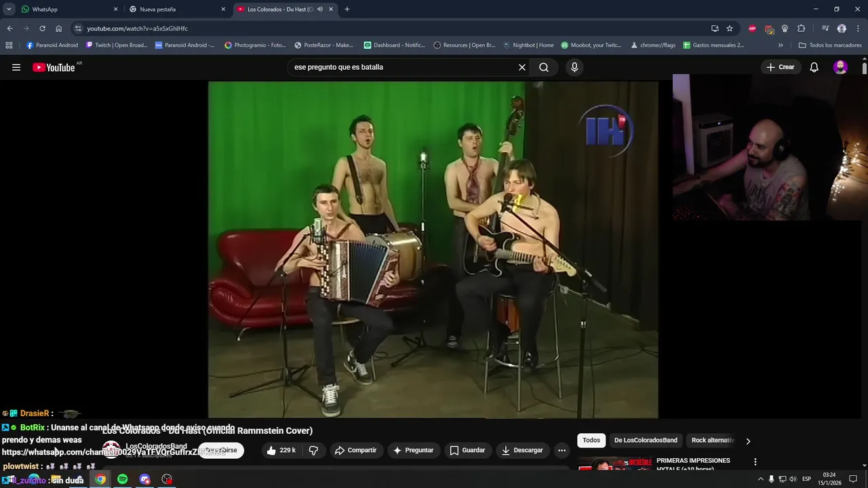
Task: Open taskbar volume control
Action: click(x=793, y=479)
